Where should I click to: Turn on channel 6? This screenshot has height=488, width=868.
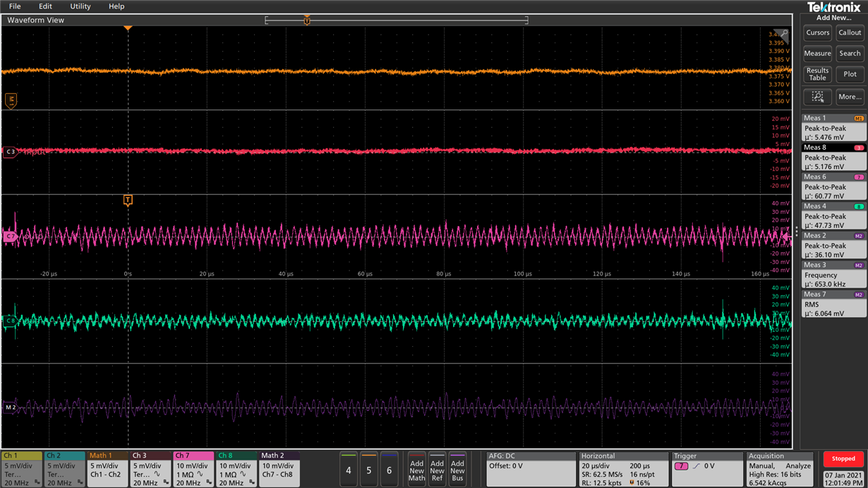389,469
